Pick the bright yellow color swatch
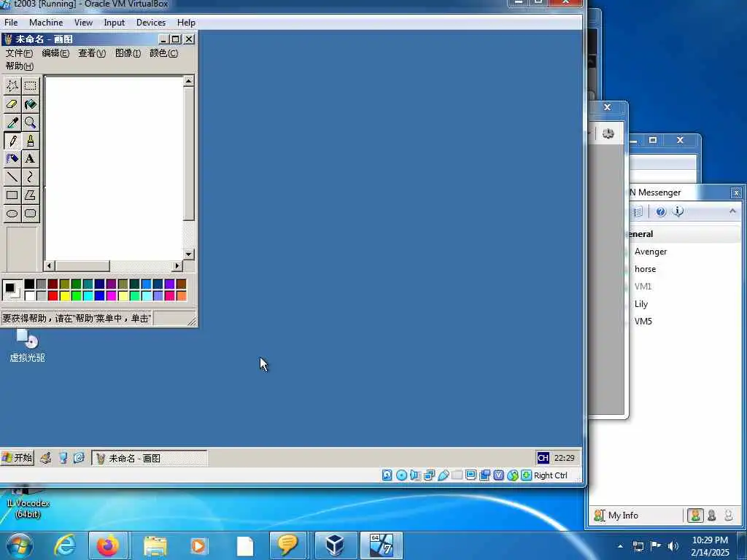The width and height of the screenshot is (747, 560). [65, 296]
